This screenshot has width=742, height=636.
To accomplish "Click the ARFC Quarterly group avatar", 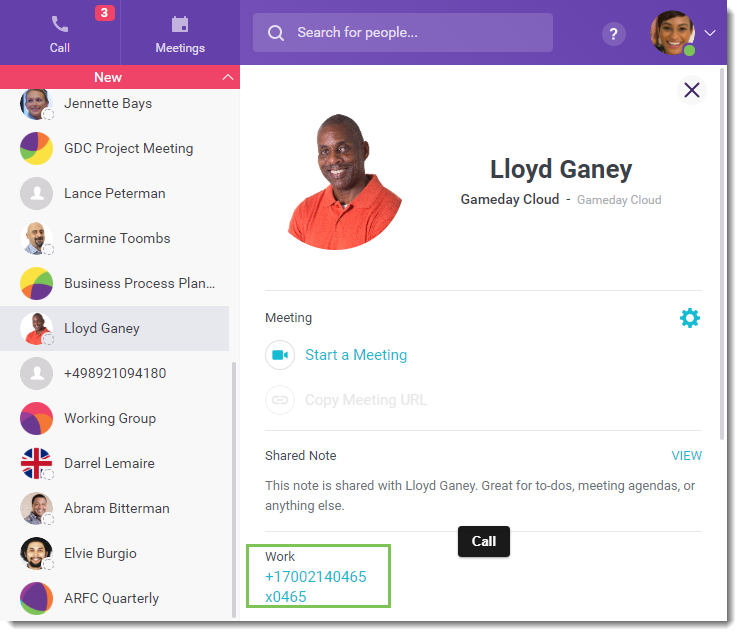I will [36, 598].
